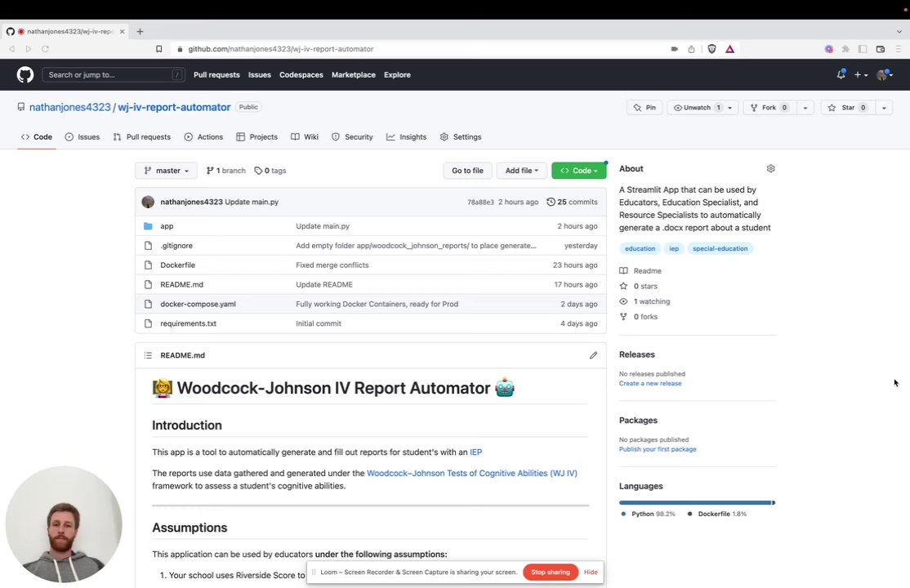Switch to the Insights tab
This screenshot has width=910, height=588.
tap(406, 137)
